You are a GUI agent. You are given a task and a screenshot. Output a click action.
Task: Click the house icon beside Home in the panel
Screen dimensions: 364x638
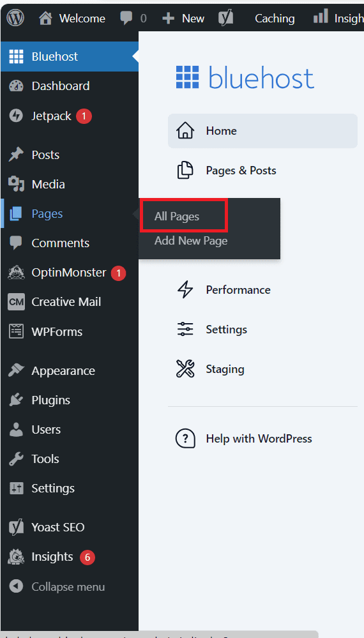[x=185, y=131]
